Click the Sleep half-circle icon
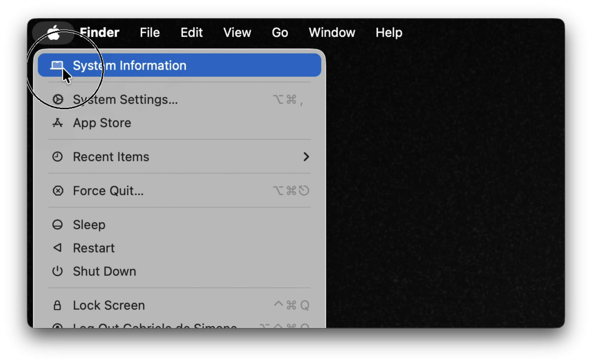 58,225
